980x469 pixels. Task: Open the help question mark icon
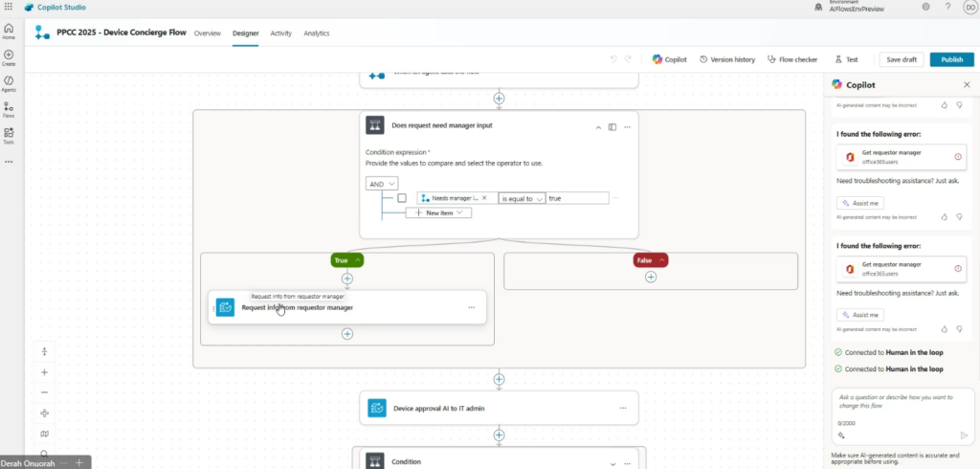point(948,7)
